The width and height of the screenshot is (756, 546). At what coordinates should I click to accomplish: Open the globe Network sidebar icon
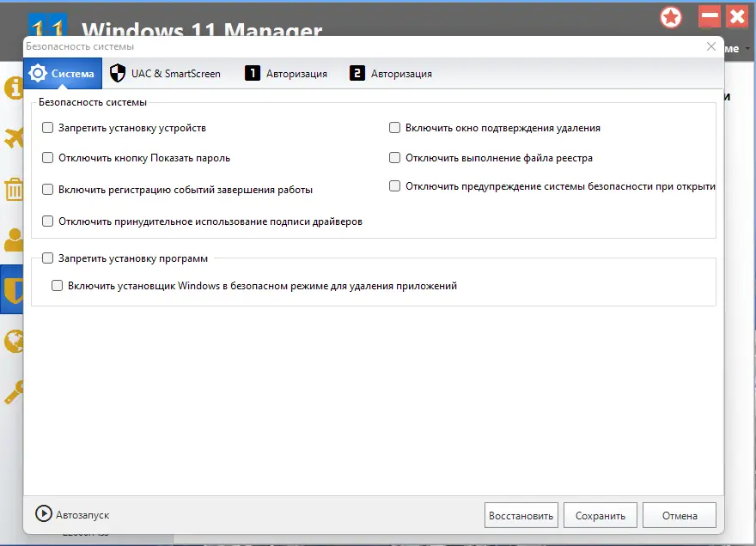(14, 341)
